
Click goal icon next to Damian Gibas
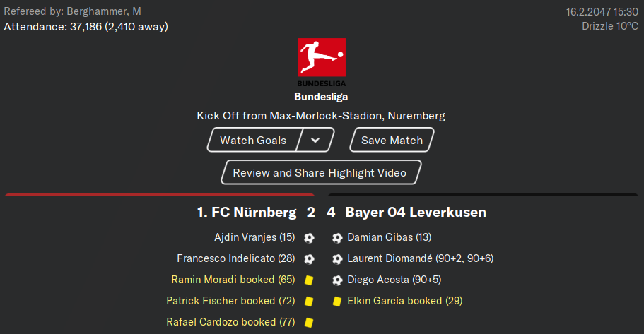[337, 237]
